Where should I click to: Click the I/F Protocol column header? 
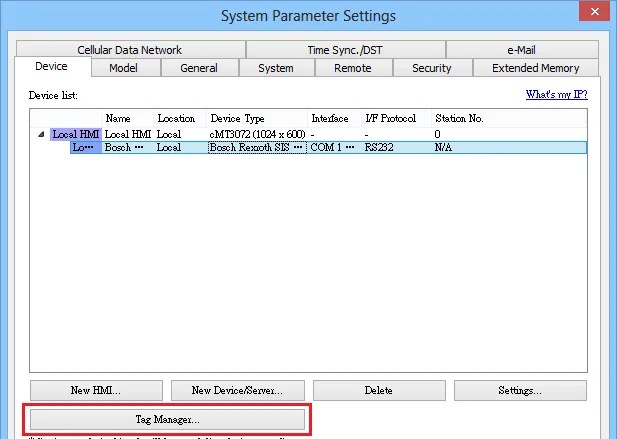point(396,118)
